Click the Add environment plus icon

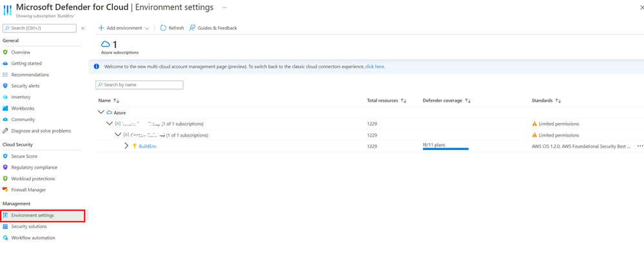[x=101, y=28]
